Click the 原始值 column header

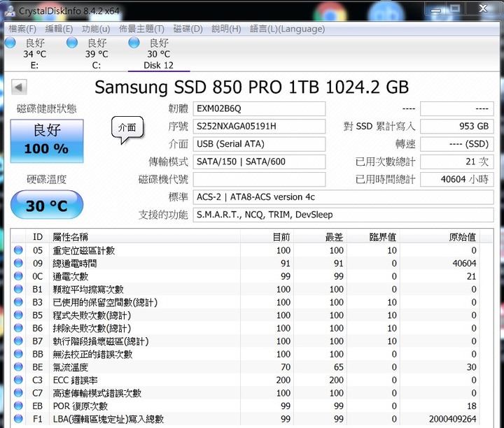coord(440,237)
